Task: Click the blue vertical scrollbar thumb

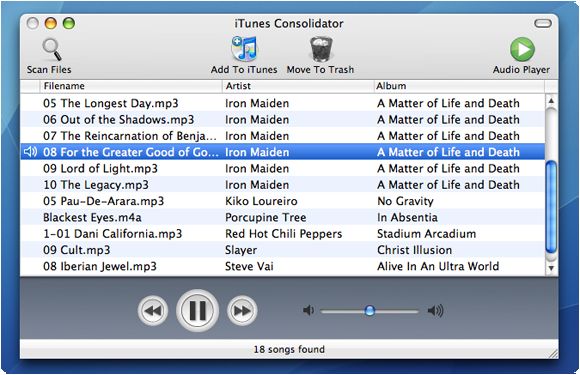Action: click(x=551, y=207)
